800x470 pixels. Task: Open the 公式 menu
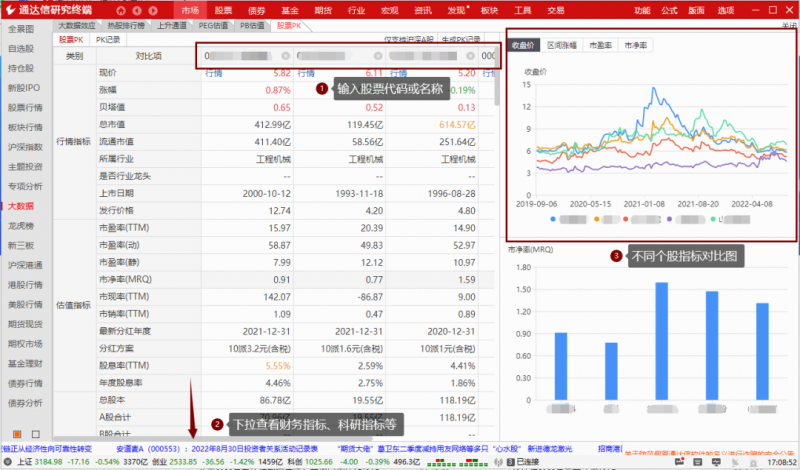pos(669,10)
